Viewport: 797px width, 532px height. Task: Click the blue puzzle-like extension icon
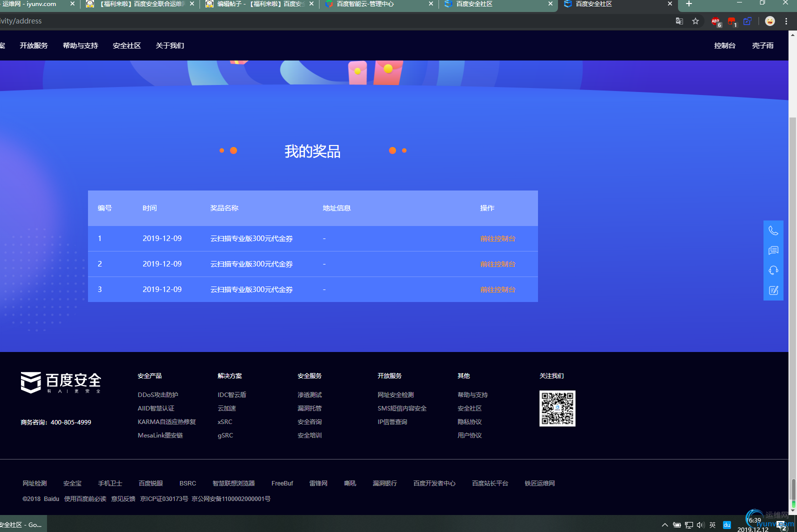click(747, 21)
